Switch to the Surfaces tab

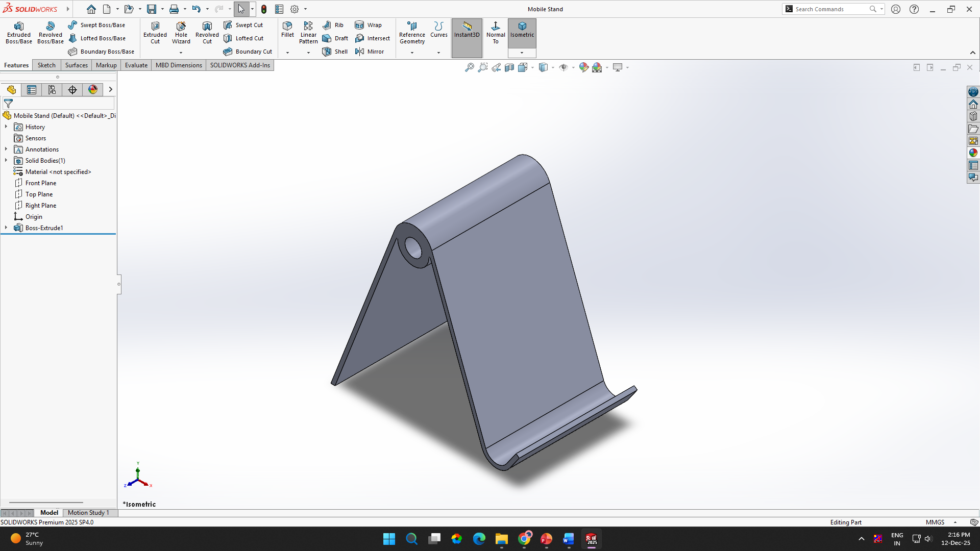pyautogui.click(x=77, y=65)
